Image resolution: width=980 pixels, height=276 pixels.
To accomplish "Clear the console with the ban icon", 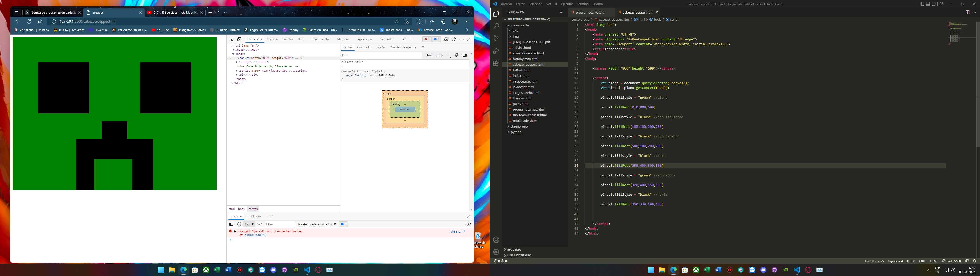I will click(239, 224).
